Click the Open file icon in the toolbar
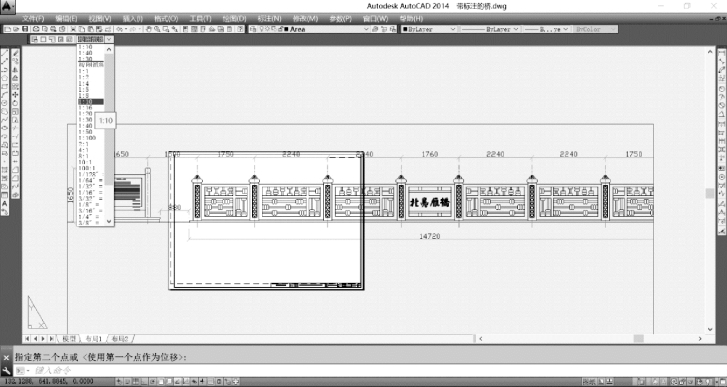The height and width of the screenshot is (387, 727). [x=16, y=29]
